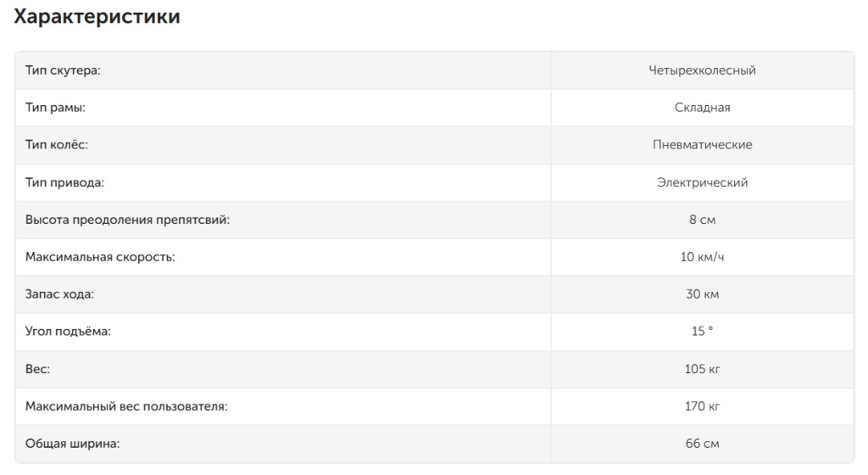Click "Высота преодоления препятсвий:" label

click(x=127, y=220)
